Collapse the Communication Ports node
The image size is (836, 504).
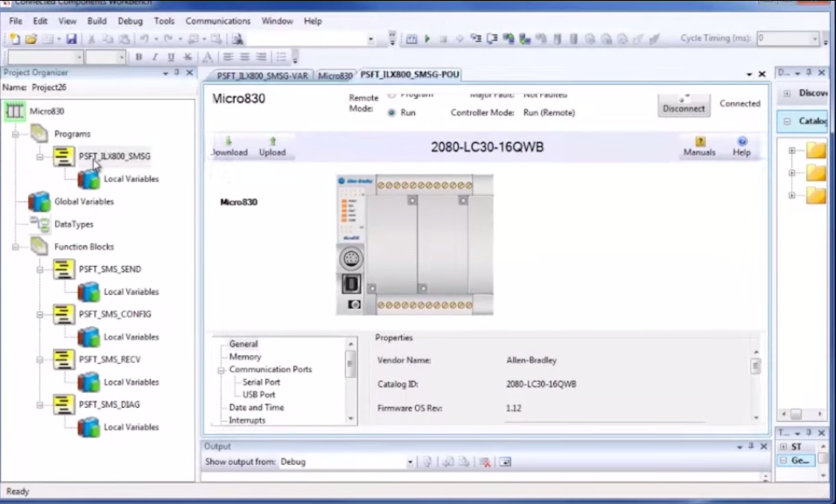(221, 370)
